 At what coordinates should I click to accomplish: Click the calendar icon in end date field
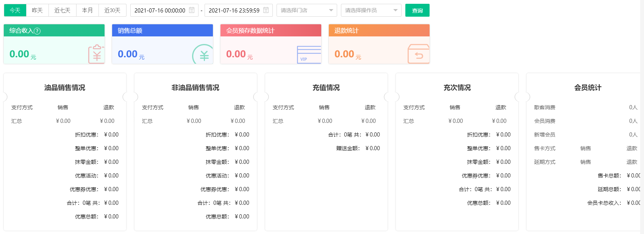[266, 10]
